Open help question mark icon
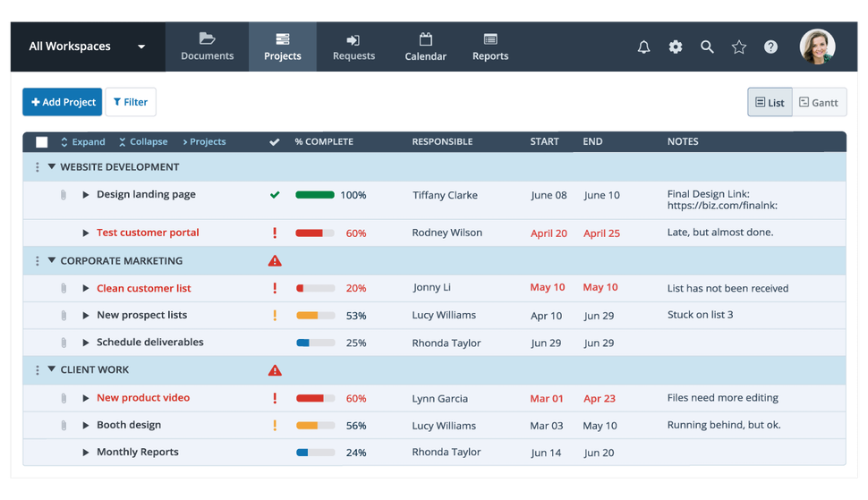868x500 pixels. 770,47
